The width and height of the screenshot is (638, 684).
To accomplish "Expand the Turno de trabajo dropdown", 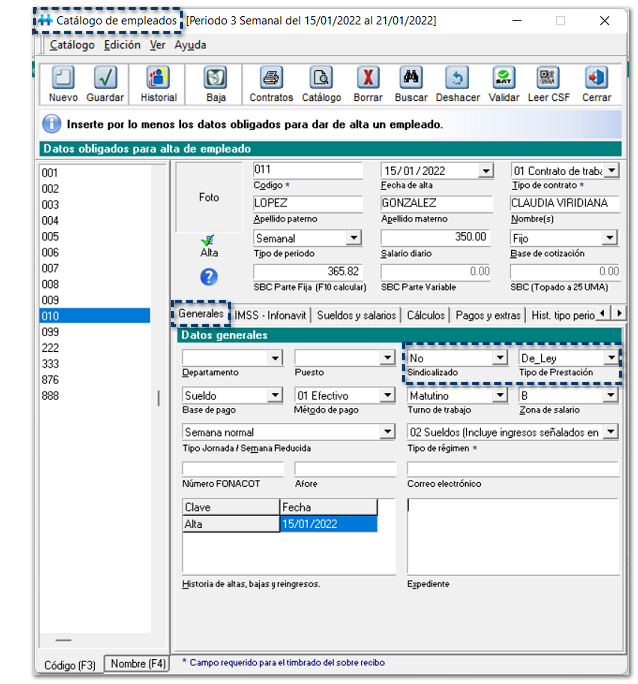I will (500, 395).
